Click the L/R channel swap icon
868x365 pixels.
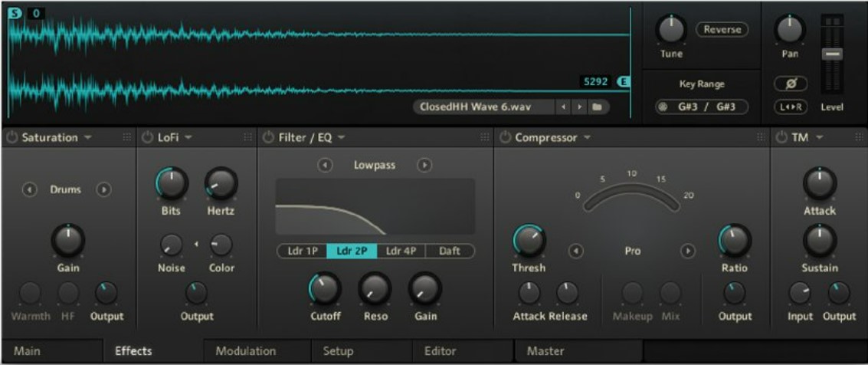click(x=791, y=107)
